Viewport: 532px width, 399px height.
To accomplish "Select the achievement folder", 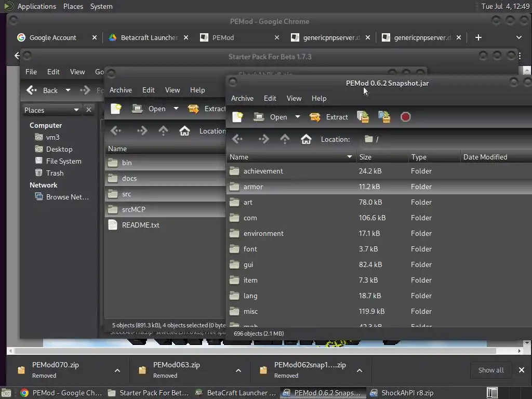I will pyautogui.click(x=379, y=171).
